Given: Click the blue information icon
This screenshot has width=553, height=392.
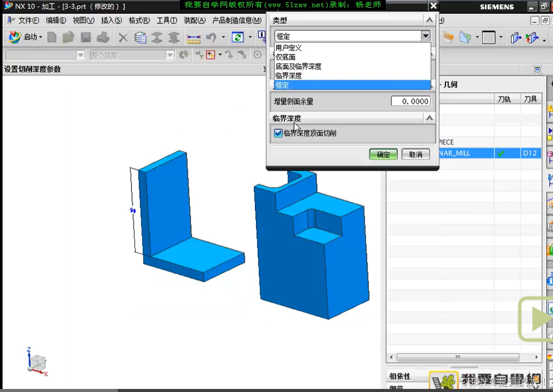Looking at the screenshot, I should point(261,35).
